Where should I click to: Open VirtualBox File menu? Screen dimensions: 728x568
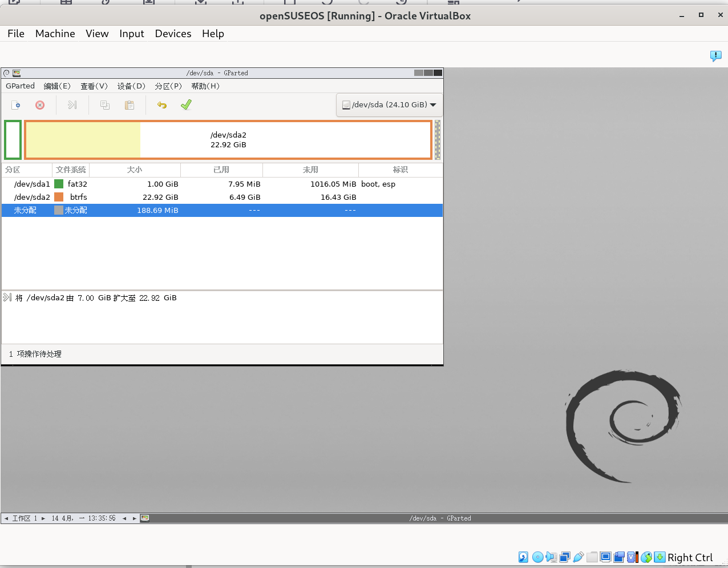16,34
